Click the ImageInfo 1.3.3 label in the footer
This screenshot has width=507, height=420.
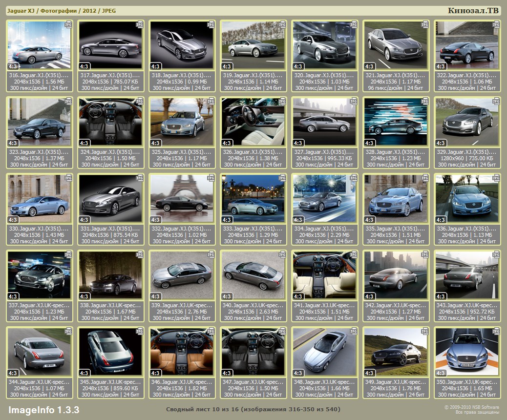tap(43, 409)
